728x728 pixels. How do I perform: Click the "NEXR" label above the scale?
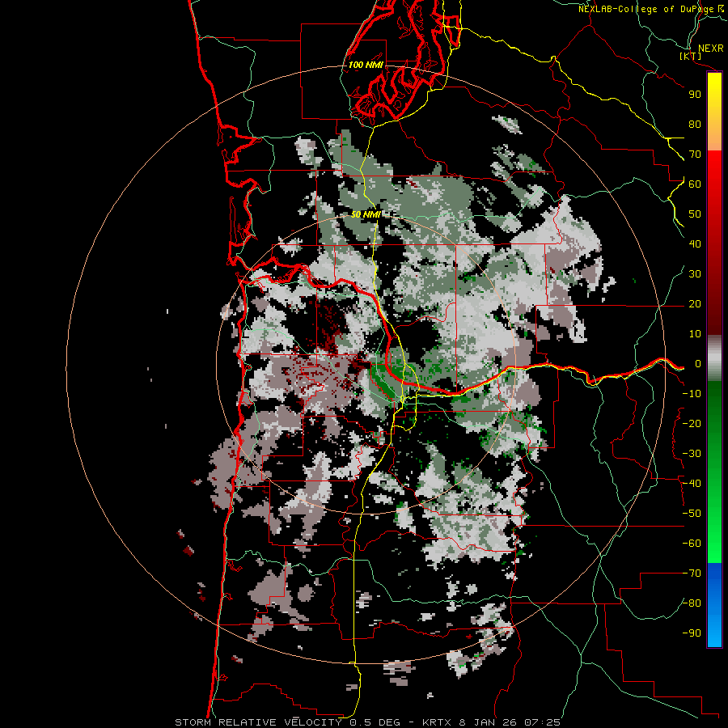(711, 49)
